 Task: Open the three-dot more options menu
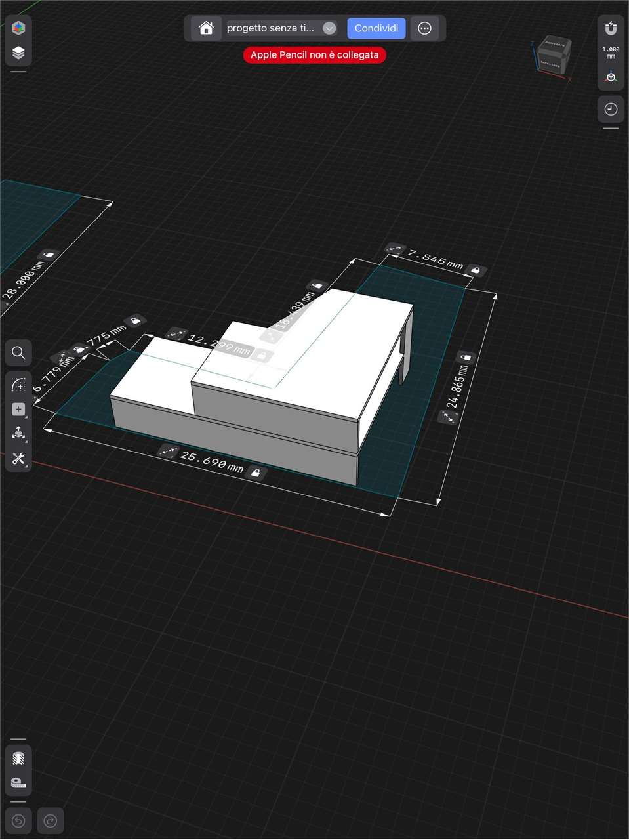click(x=424, y=28)
